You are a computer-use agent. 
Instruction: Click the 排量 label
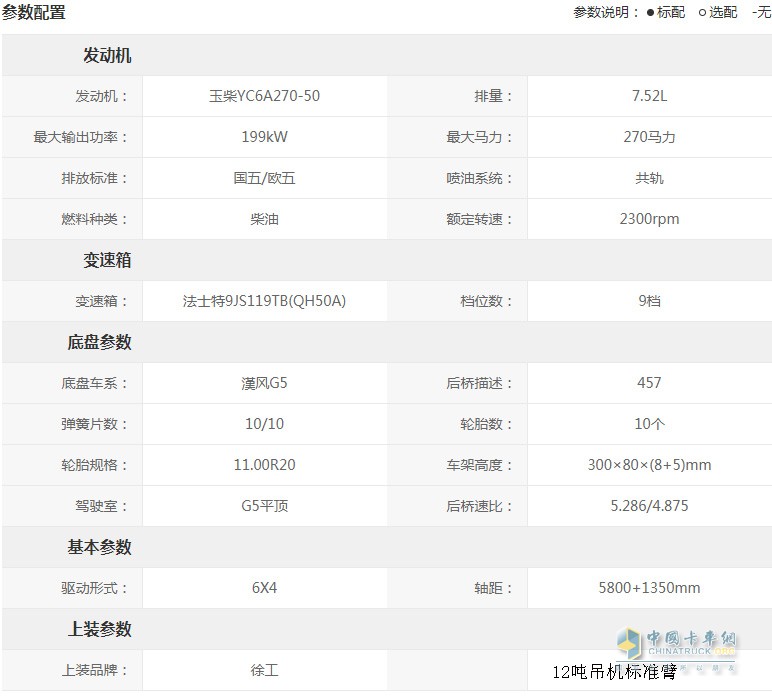pos(493,96)
